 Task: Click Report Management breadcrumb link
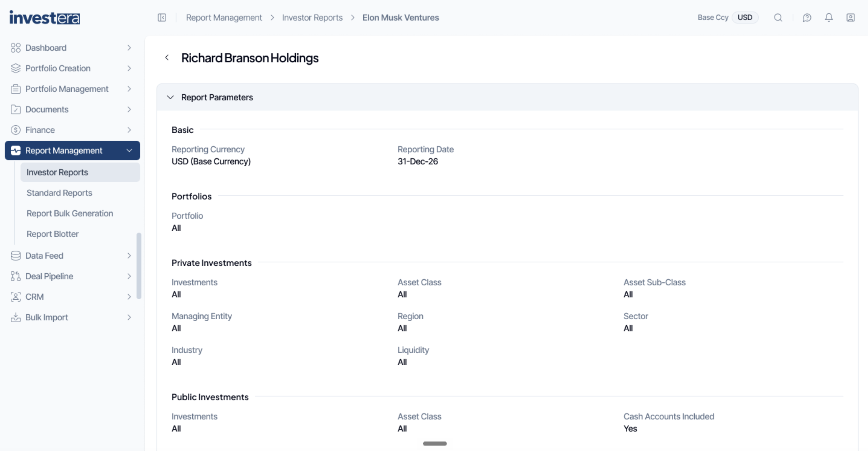tap(224, 17)
